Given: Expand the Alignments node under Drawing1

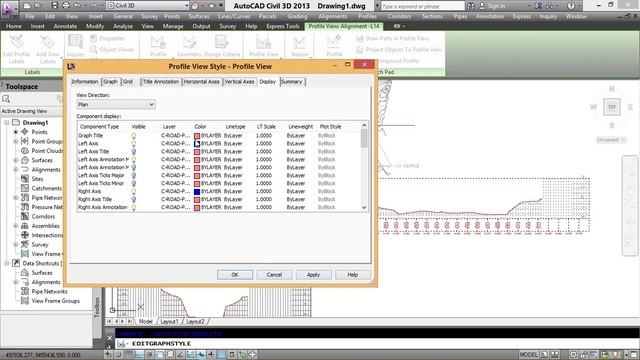Looking at the screenshot, I should tap(16, 169).
